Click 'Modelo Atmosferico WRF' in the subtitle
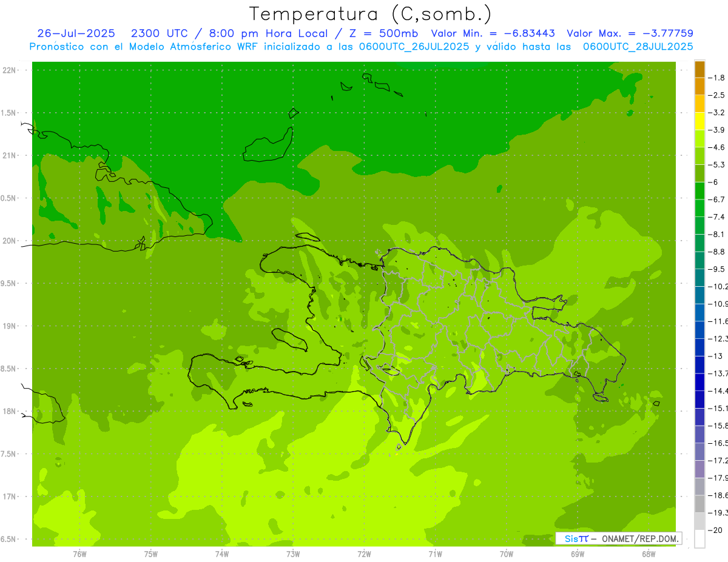 [x=193, y=47]
